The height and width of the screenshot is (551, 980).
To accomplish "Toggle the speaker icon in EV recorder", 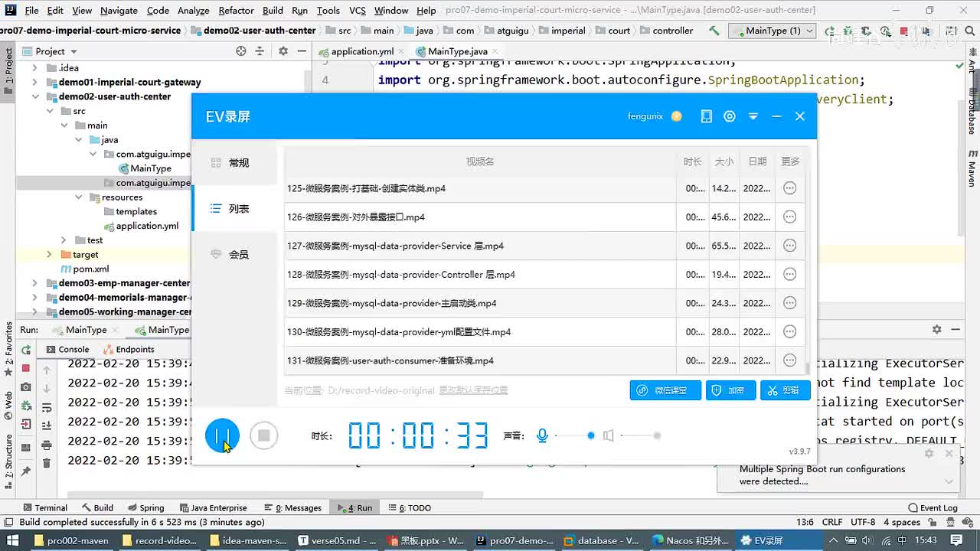I will tap(608, 435).
